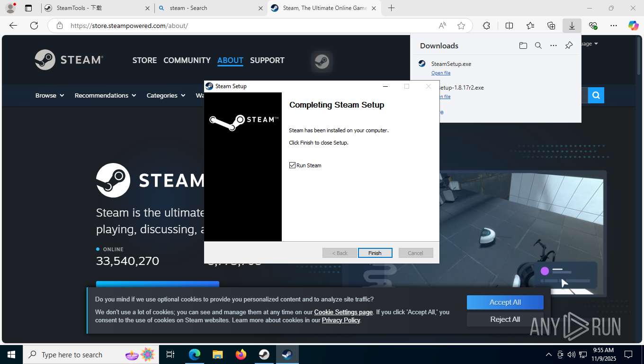
Task: Open the ABOUT menu item
Action: [x=230, y=60]
